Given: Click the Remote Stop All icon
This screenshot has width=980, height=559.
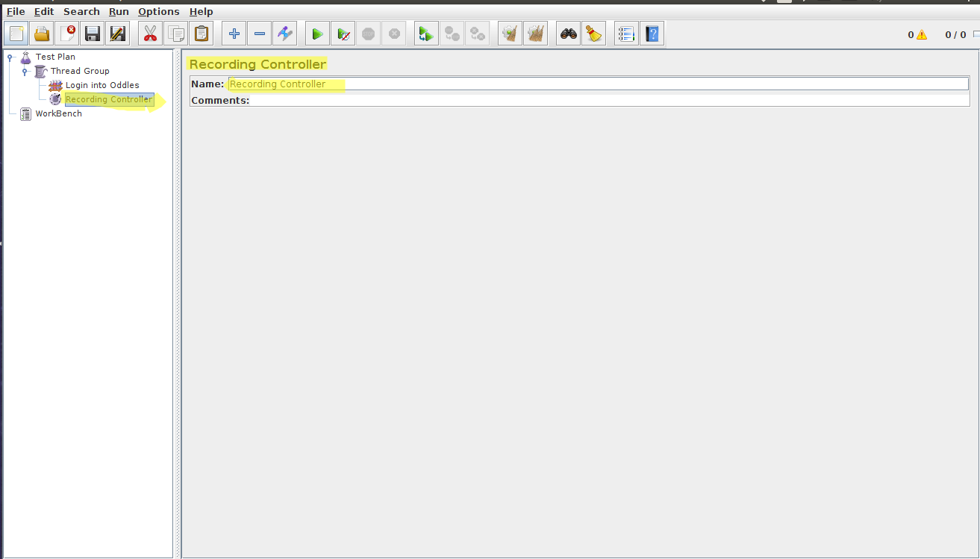Looking at the screenshot, I should [x=452, y=34].
